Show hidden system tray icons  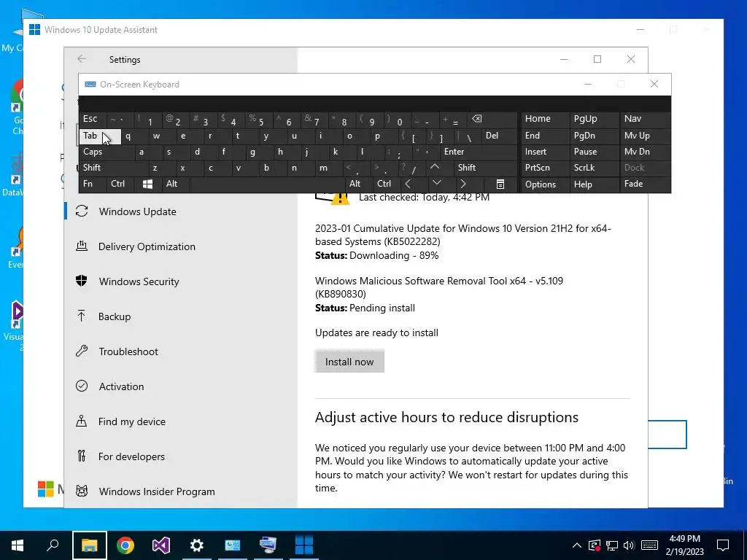(576, 545)
